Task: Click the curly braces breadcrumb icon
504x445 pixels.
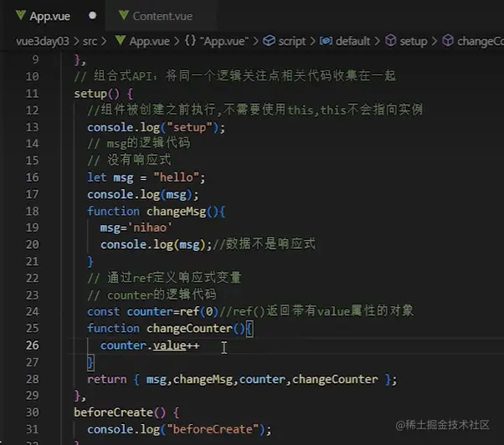Action: tap(190, 41)
